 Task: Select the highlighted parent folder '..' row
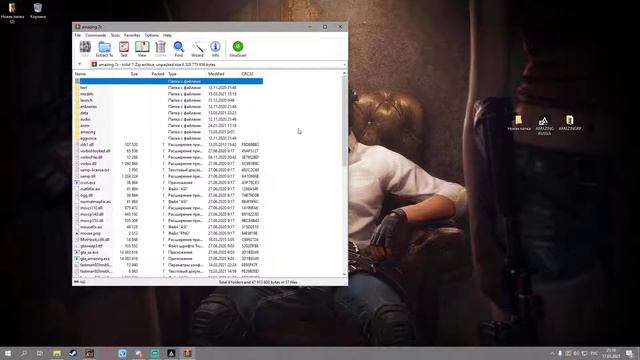tap(169, 81)
